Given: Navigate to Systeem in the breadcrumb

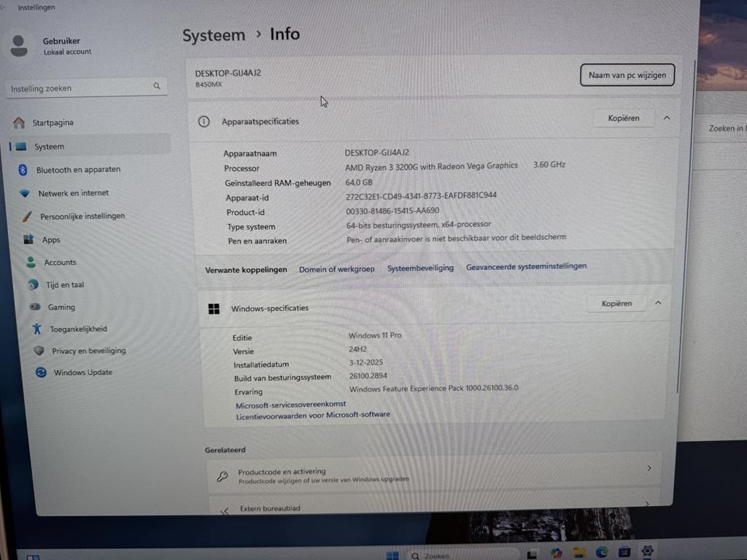Looking at the screenshot, I should click(x=214, y=36).
